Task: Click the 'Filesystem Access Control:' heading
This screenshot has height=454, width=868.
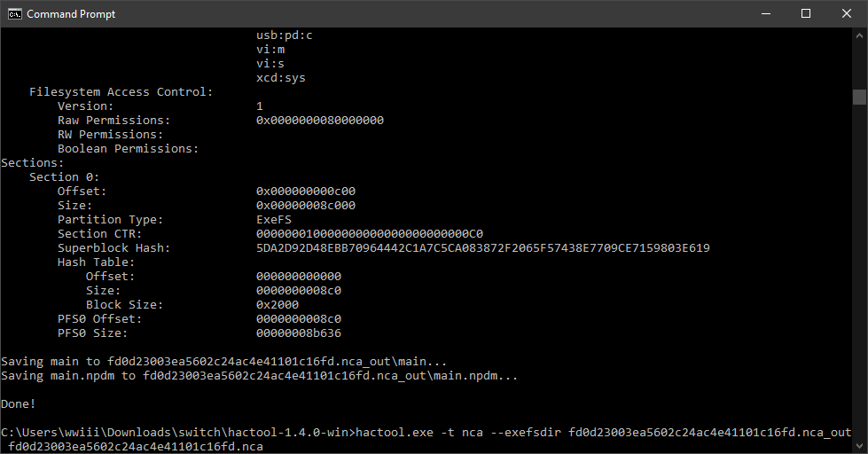Action: (x=121, y=92)
